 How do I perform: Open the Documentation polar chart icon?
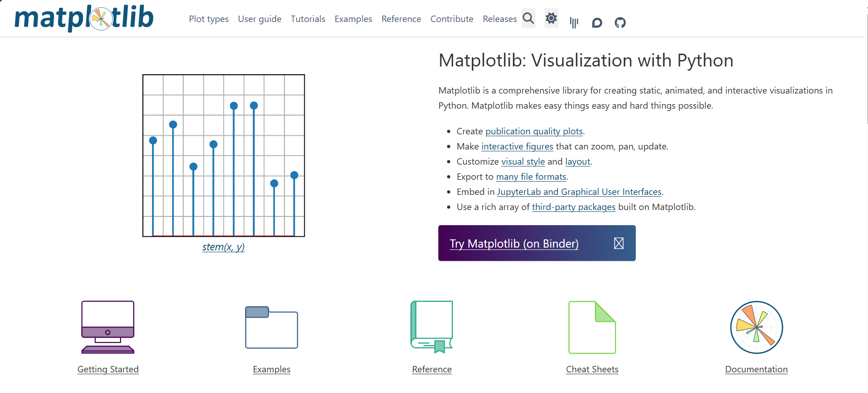(x=756, y=327)
